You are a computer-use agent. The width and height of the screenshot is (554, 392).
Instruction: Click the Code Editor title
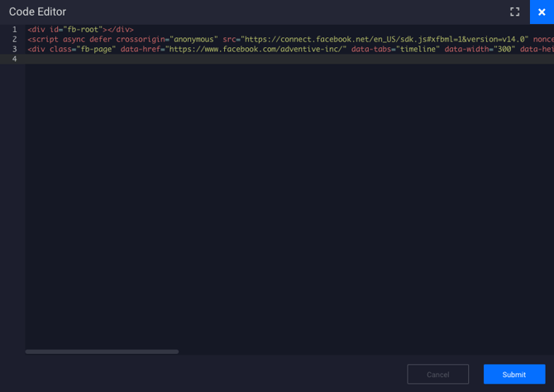coord(37,12)
